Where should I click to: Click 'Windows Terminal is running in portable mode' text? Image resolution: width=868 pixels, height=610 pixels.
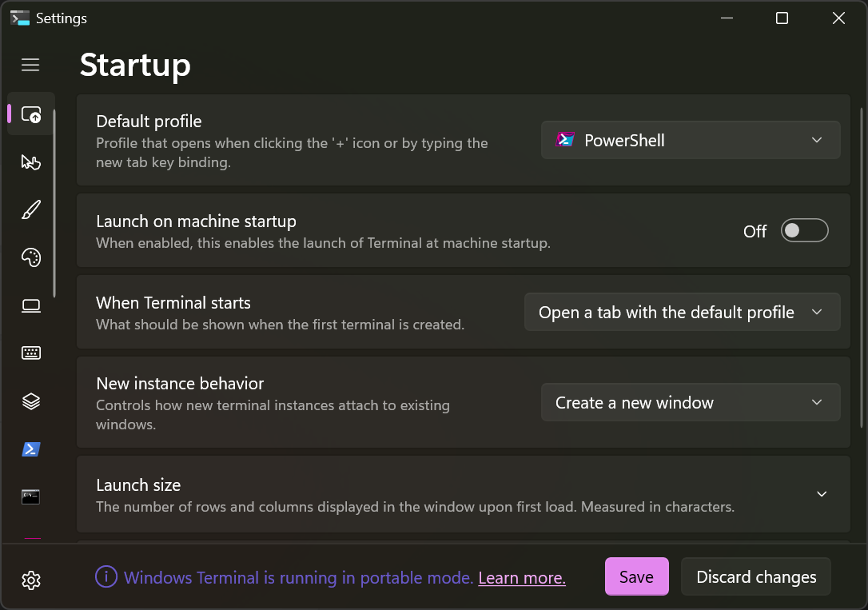[x=298, y=578]
